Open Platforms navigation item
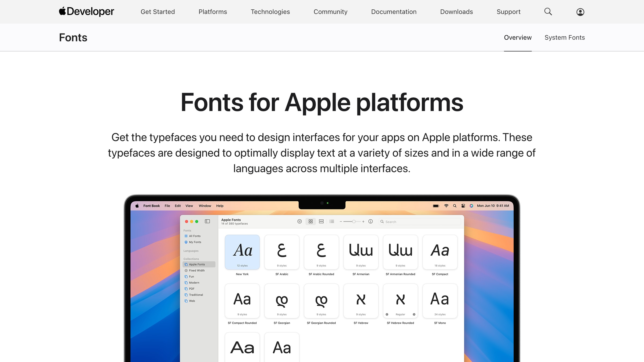This screenshot has width=644, height=362. pos(213,12)
